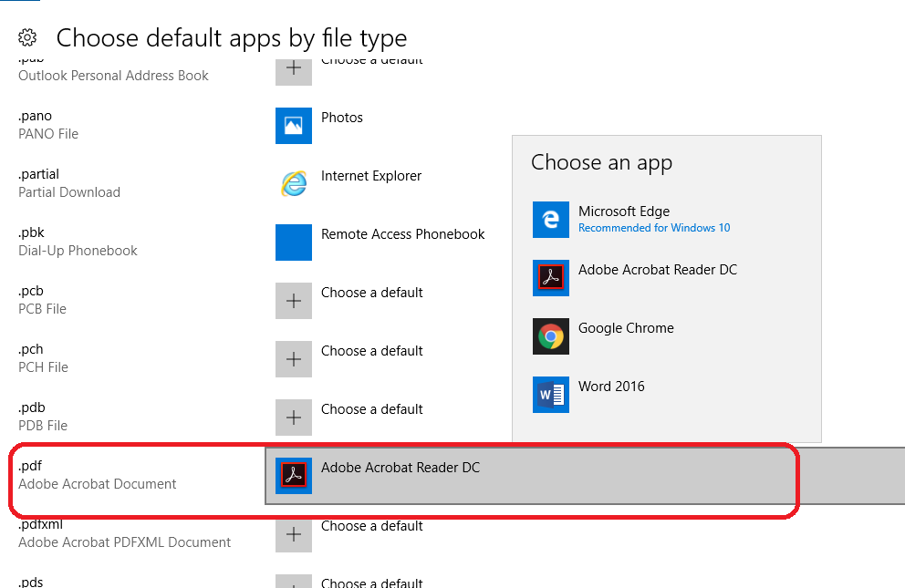Screen dimensions: 905x588
Task: Click the .pdf extension label
Action: 30,466
